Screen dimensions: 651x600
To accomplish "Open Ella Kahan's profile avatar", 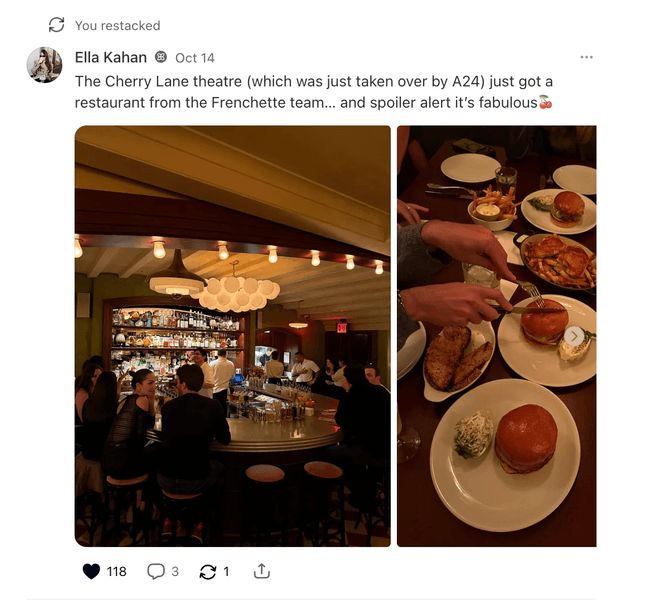I will click(x=44, y=64).
